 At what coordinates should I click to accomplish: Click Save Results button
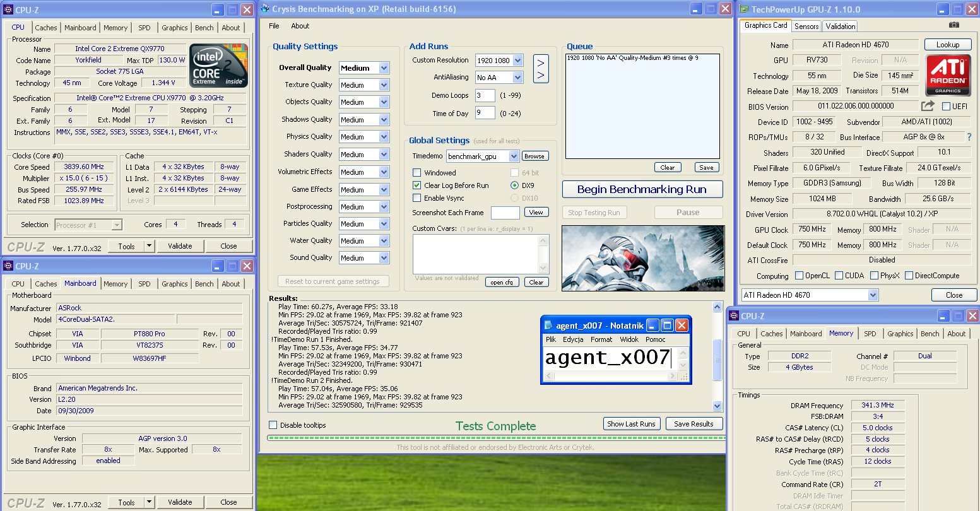pyautogui.click(x=694, y=424)
